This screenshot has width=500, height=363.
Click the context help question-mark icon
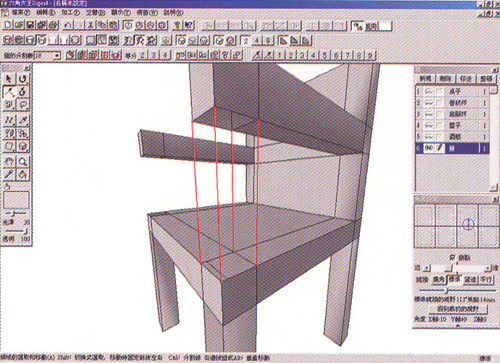(189, 25)
